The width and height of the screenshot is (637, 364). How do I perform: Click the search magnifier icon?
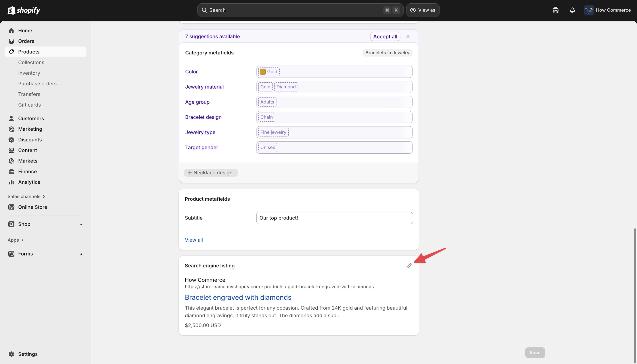(204, 10)
